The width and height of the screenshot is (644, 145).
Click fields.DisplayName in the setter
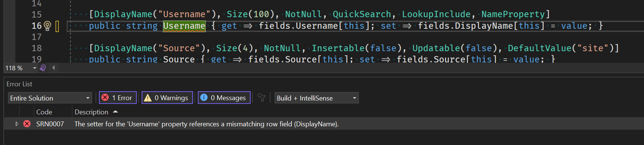[x=465, y=26]
